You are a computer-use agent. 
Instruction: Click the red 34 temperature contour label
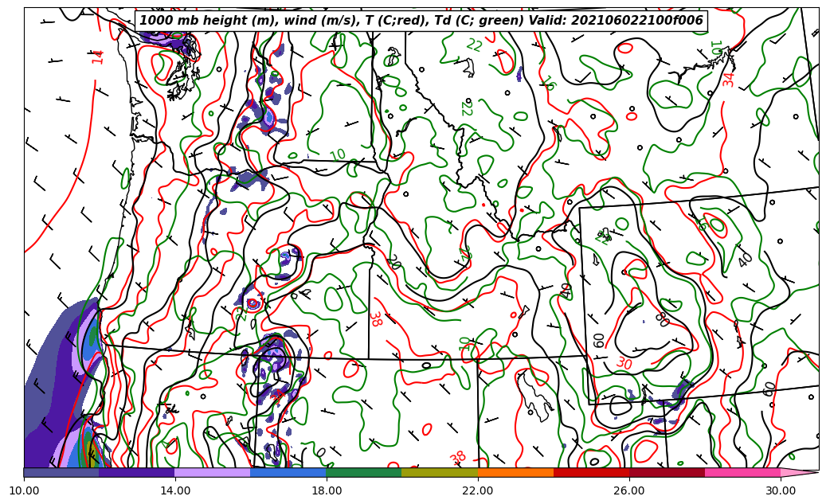tap(728, 80)
